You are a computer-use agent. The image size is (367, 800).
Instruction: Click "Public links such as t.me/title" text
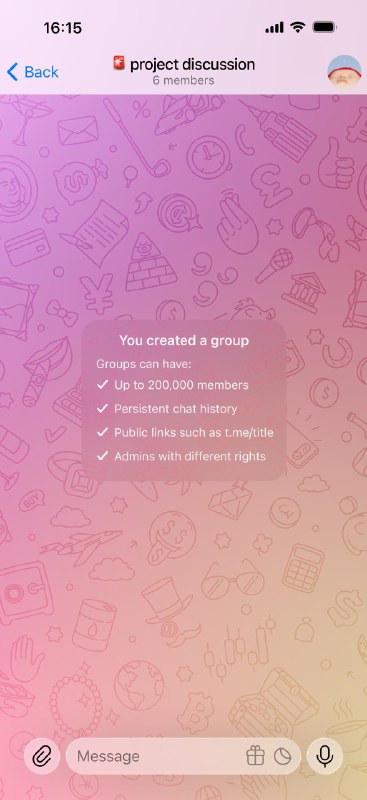point(194,433)
